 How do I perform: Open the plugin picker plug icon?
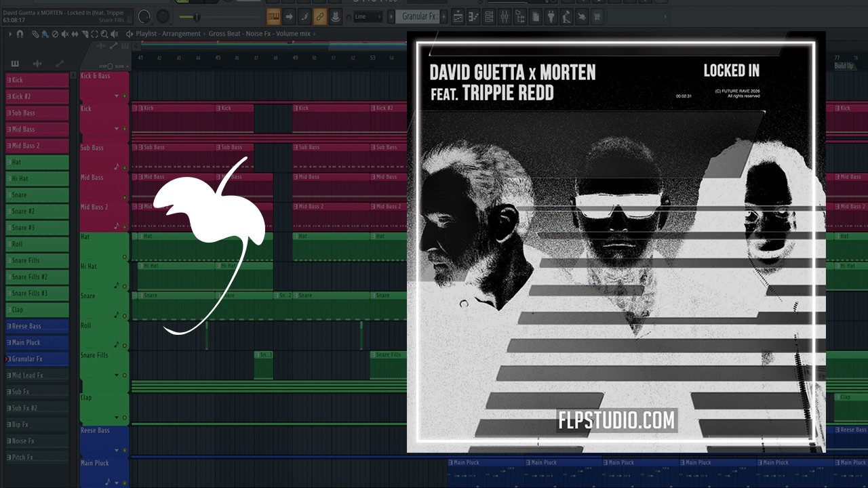pyautogui.click(x=551, y=16)
